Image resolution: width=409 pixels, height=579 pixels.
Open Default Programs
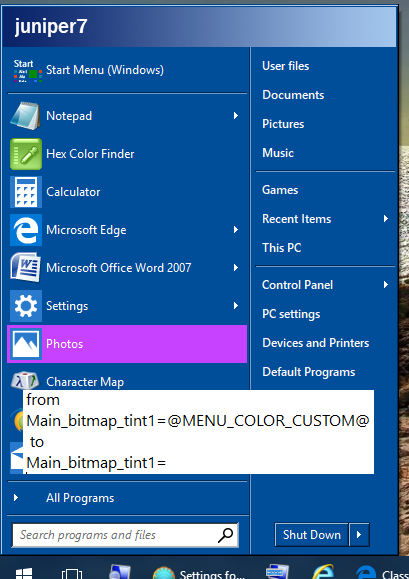coord(309,372)
